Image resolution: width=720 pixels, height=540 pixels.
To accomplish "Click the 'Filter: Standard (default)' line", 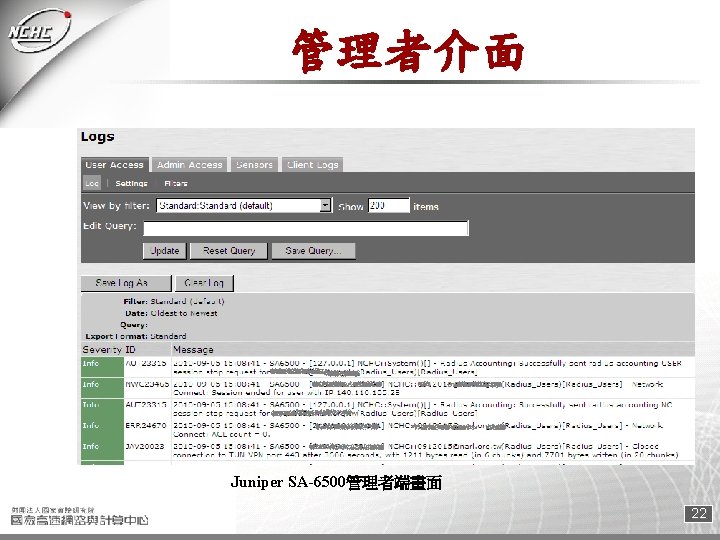I will click(174, 302).
